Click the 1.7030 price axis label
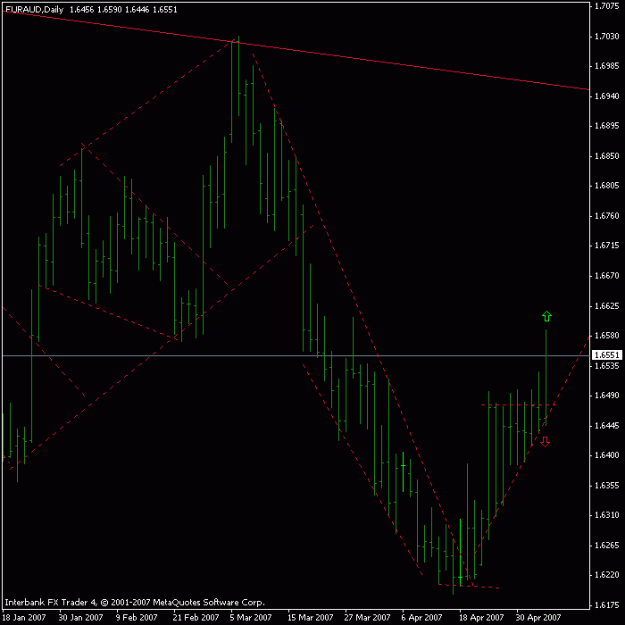Screen dimensions: 625x625 pos(607,36)
